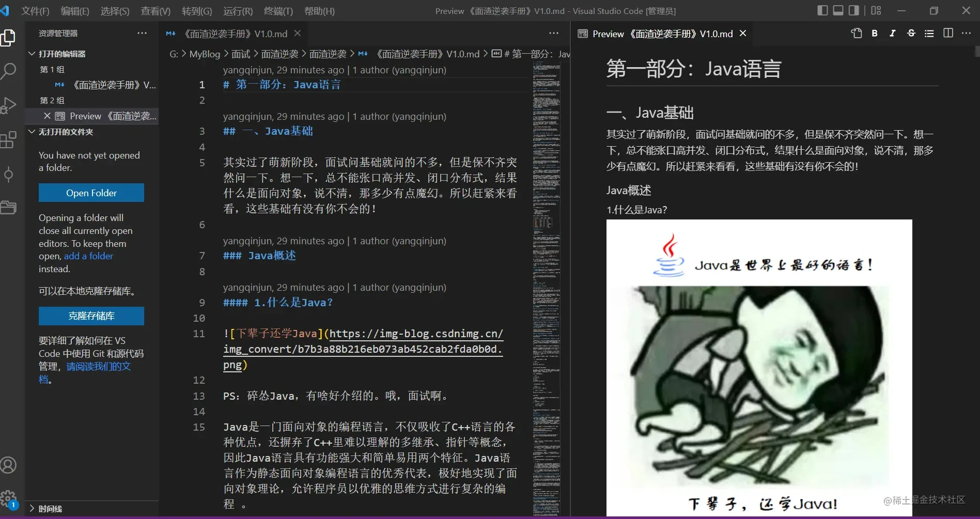The width and height of the screenshot is (980, 519).
Task: Open breadcrumb dropdown for MyBlog
Action: tap(205, 54)
